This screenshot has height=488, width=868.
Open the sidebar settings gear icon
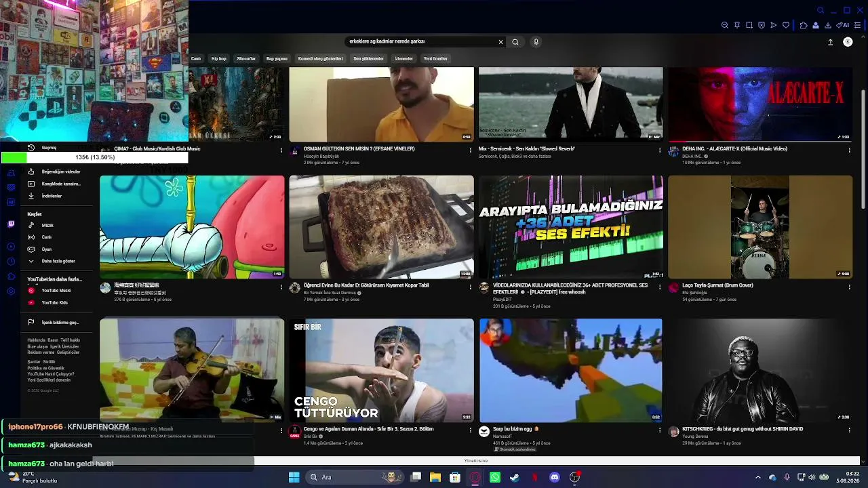pos(11,291)
